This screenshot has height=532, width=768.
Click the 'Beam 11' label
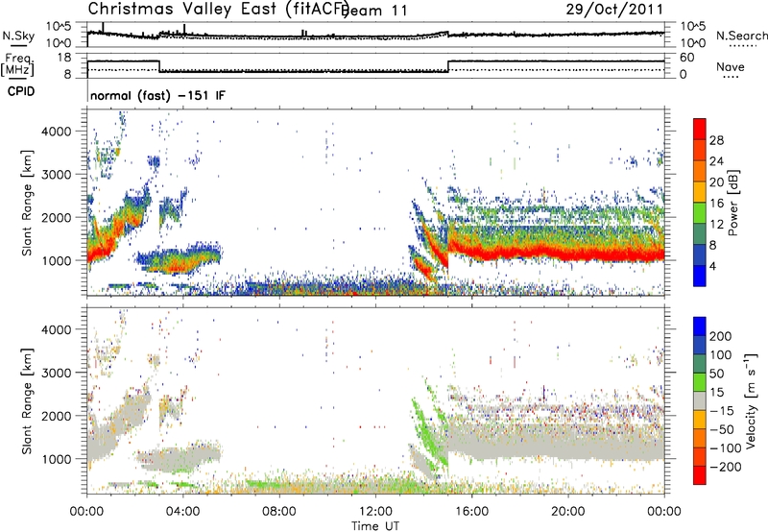(x=376, y=11)
